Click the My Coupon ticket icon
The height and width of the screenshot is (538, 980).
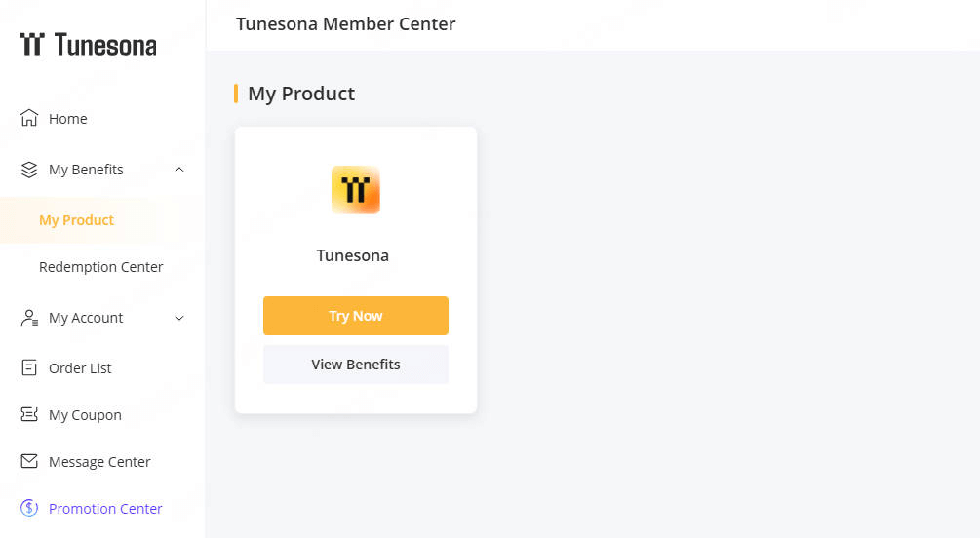(29, 415)
